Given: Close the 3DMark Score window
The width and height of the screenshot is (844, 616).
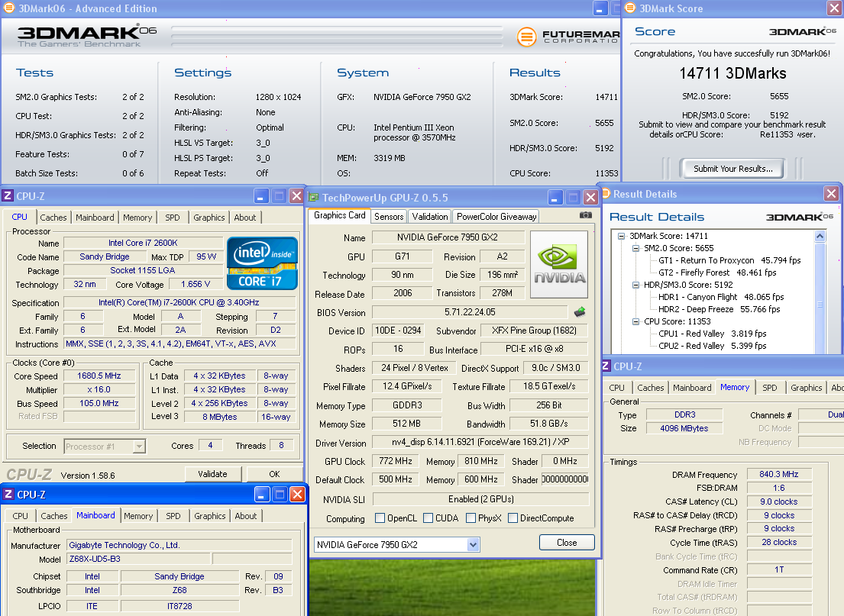Looking at the screenshot, I should coord(834,8).
